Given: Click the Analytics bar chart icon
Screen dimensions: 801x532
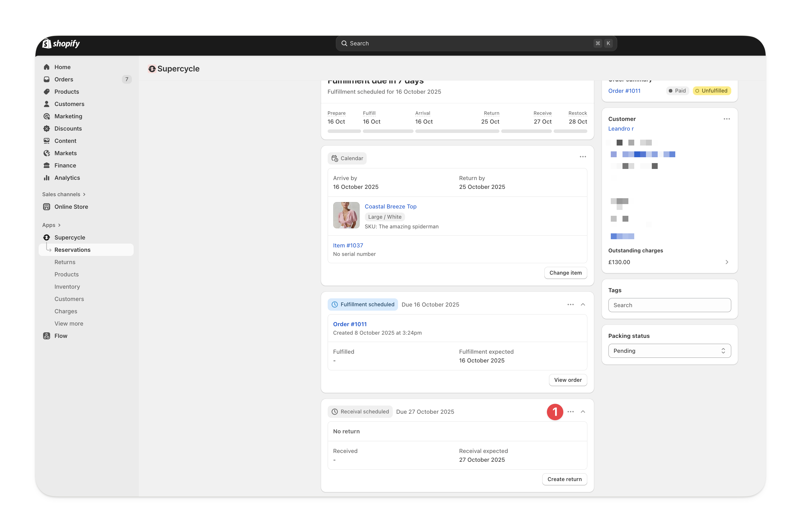Looking at the screenshot, I should 47,178.
